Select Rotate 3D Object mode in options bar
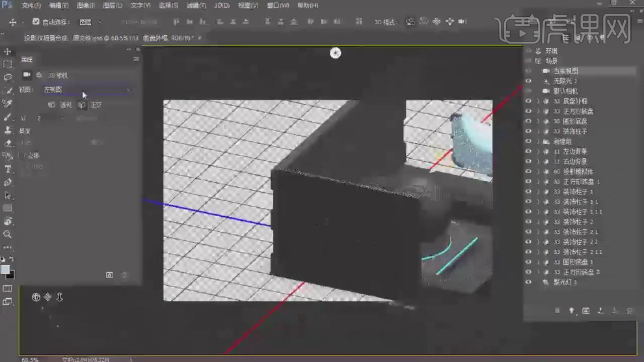644x362 pixels. [410, 21]
